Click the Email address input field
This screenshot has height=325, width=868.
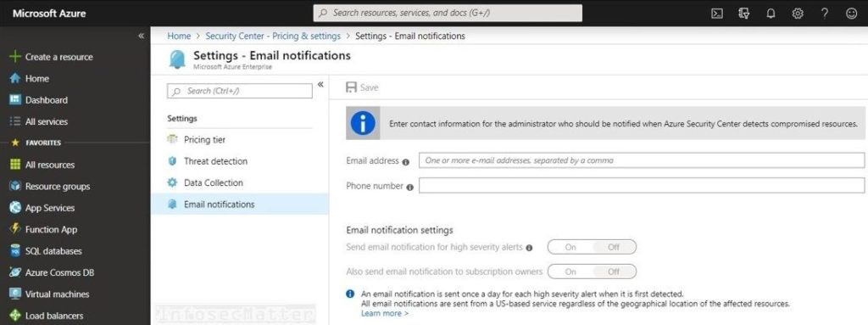642,160
